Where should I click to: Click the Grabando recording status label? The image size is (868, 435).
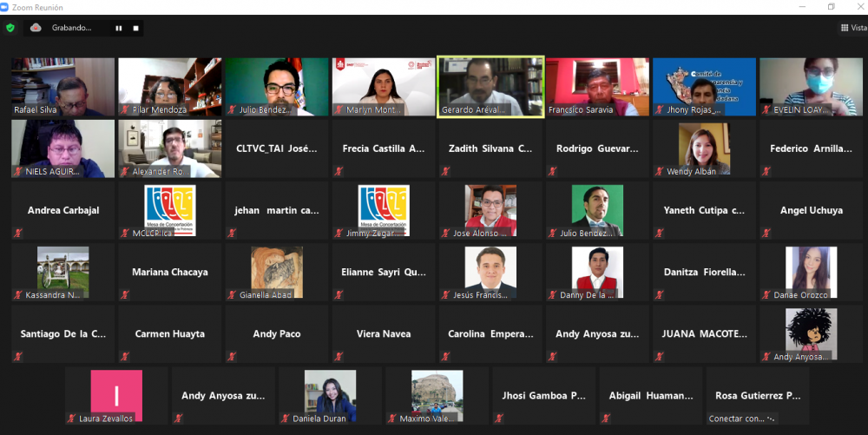71,28
